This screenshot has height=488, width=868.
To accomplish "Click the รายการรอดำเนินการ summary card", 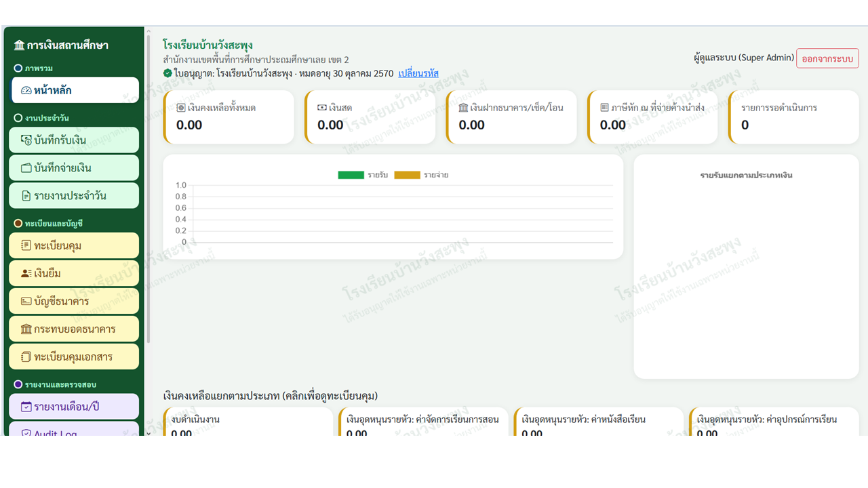I will 793,117.
